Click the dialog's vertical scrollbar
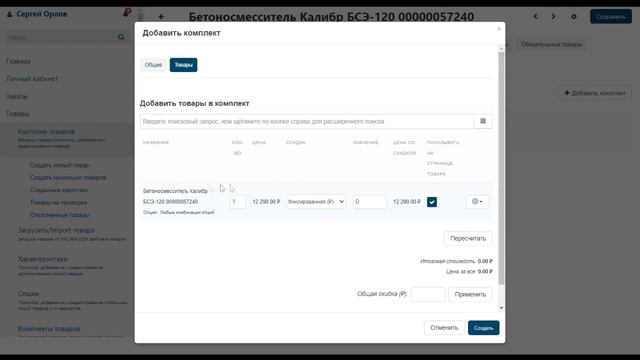Screen dimensions: 640x360 pos(501,167)
